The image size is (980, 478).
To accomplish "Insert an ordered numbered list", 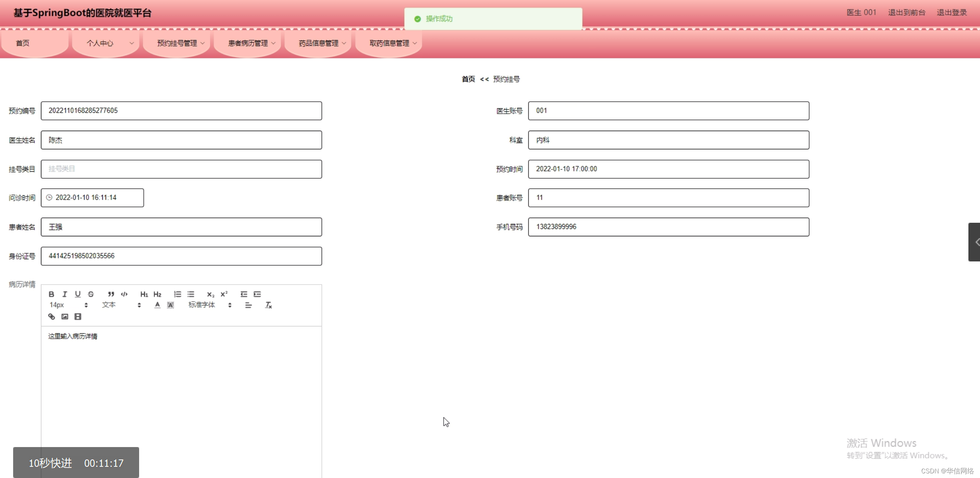I will click(177, 294).
